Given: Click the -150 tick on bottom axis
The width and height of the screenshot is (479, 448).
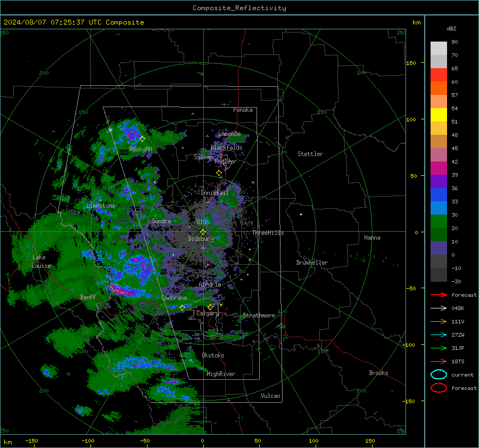Looking at the screenshot, I should pos(31,441).
